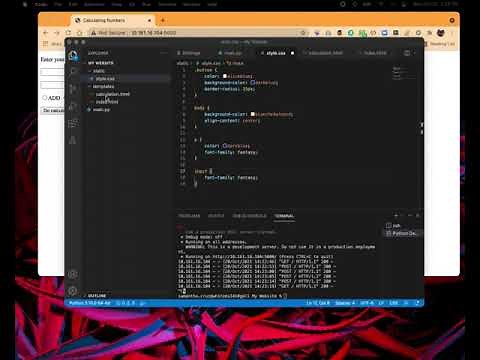The width and height of the screenshot is (480, 360).
Task: Click the Do calculation button on webpage
Action: (53, 110)
